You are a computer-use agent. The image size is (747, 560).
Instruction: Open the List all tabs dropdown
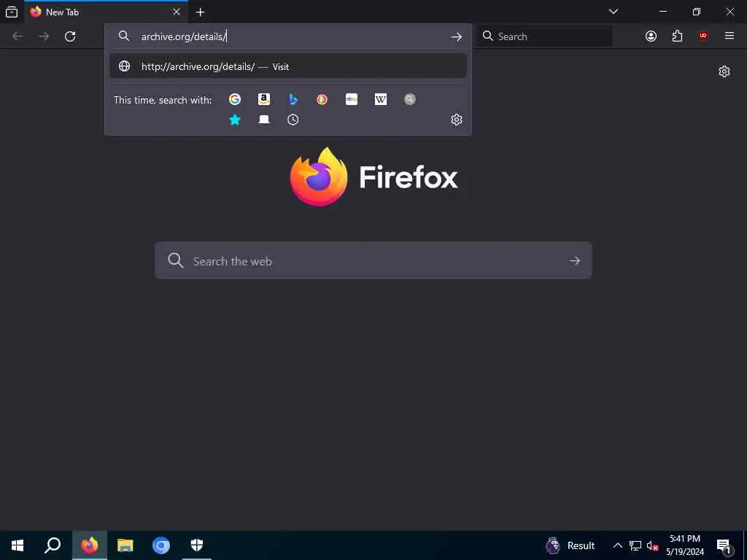click(613, 12)
